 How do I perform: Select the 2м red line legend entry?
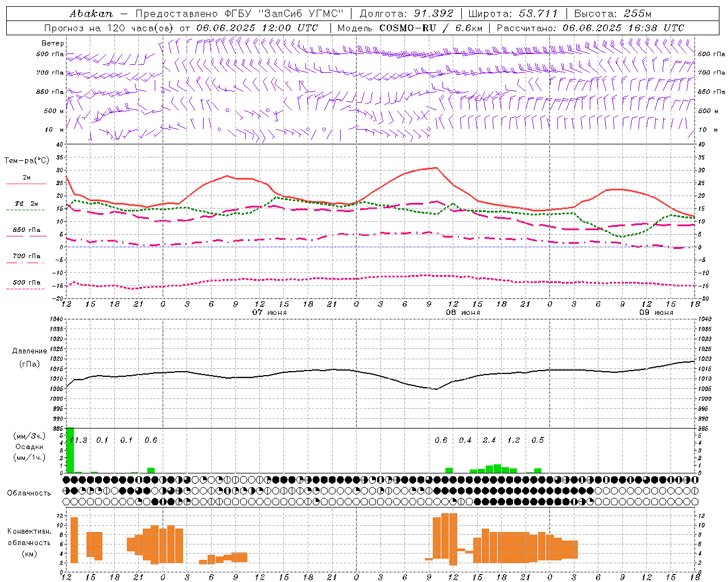click(x=26, y=180)
